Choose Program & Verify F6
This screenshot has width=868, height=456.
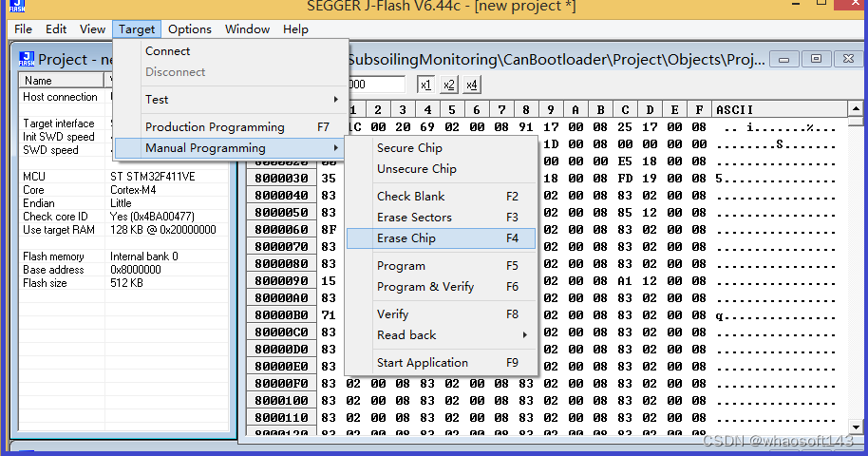point(442,287)
